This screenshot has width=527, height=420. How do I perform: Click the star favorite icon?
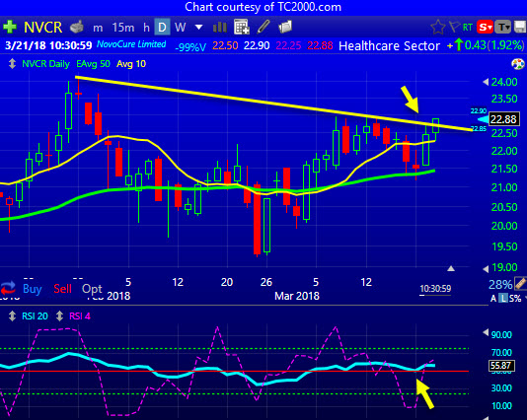pos(437,28)
